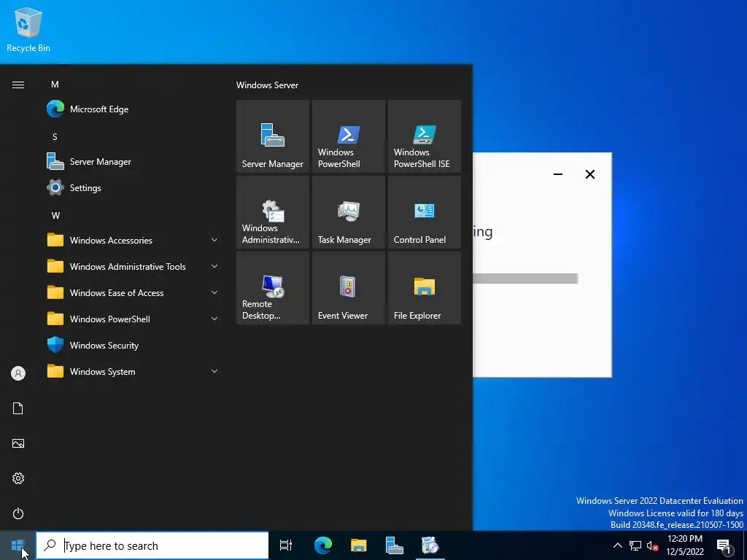Open Microsoft Edge from app list
Screen dimensions: 747x560
[133, 109]
